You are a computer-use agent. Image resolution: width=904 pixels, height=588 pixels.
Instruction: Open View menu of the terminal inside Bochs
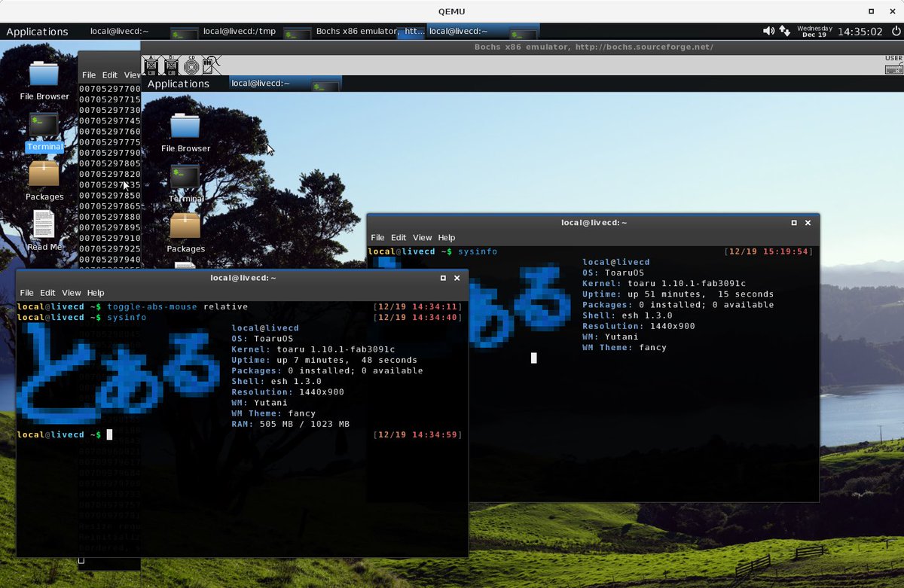423,237
